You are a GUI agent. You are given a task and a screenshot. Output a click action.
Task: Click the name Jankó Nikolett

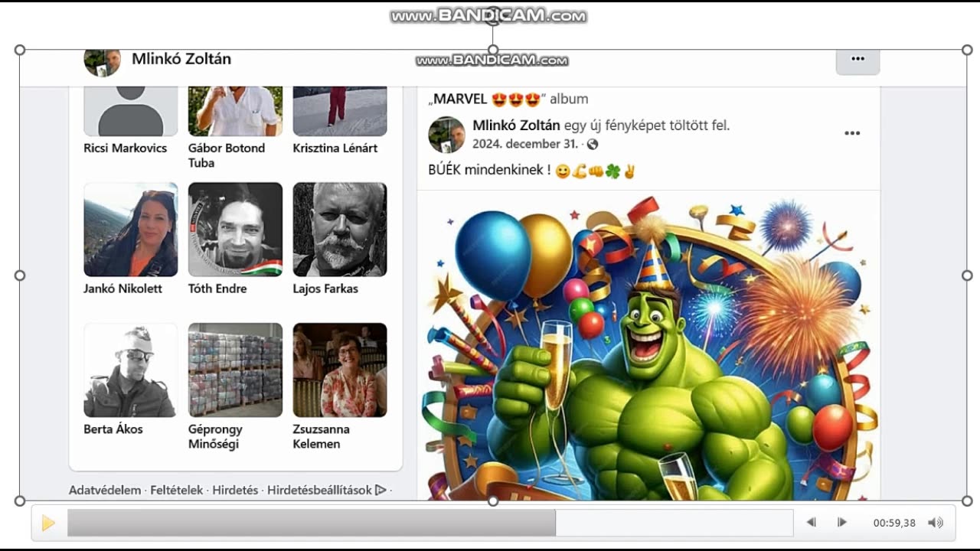123,289
